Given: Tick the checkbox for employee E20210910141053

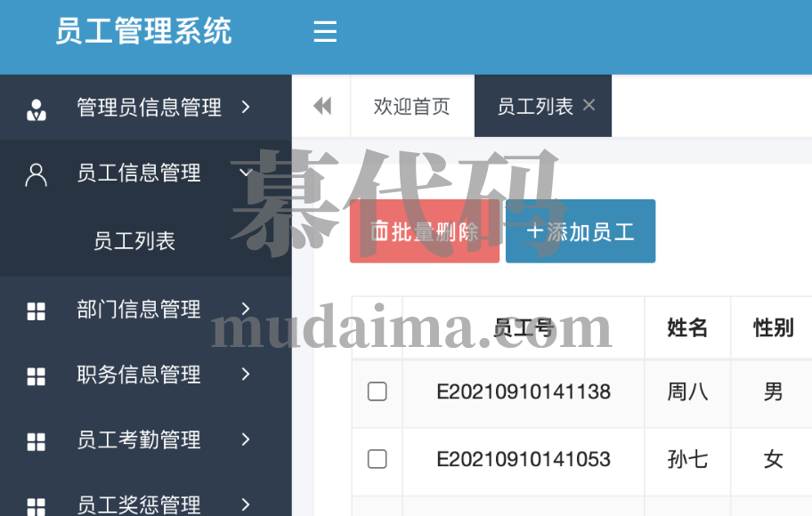Looking at the screenshot, I should coord(378,459).
